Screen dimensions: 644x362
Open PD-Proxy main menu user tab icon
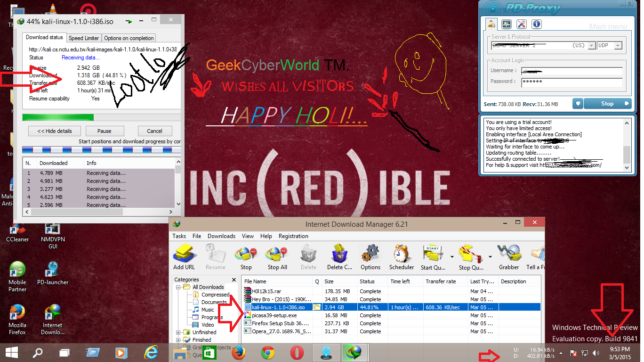point(491,25)
